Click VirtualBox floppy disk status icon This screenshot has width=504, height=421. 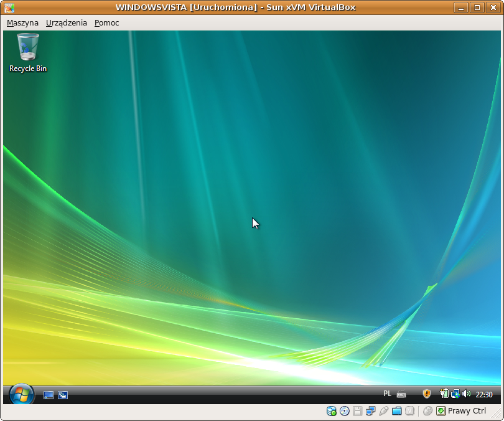357,411
